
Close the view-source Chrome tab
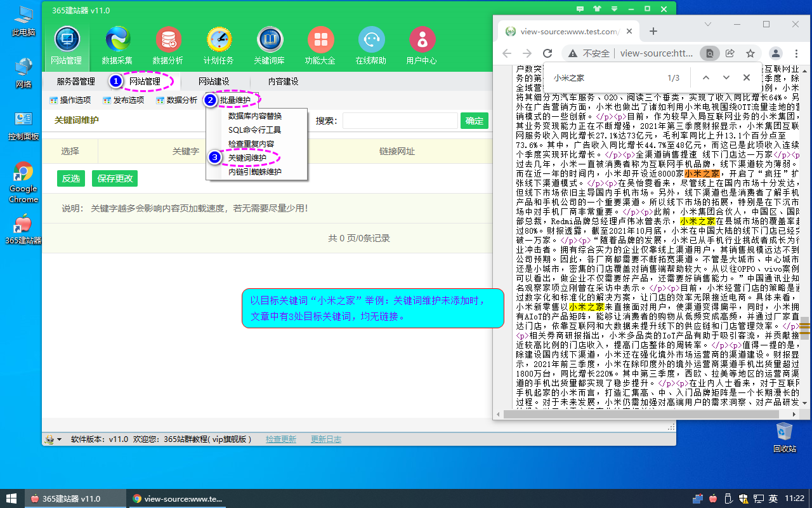(x=629, y=31)
